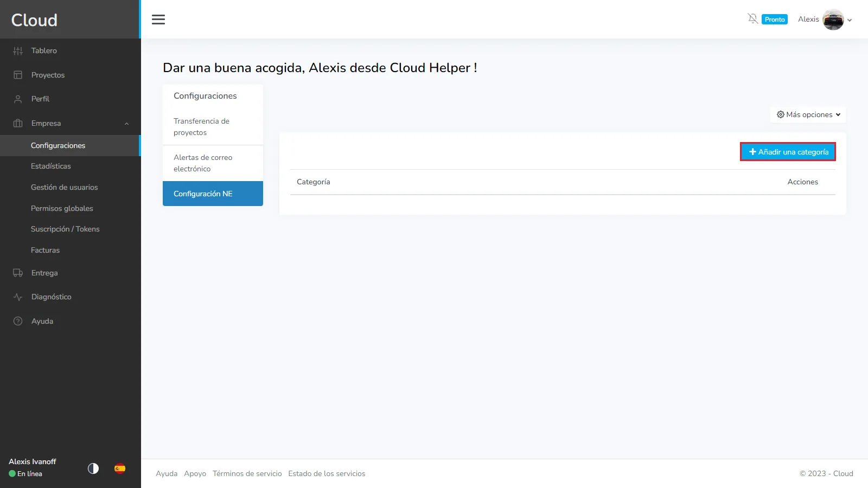The height and width of the screenshot is (488, 868).
Task: Go to Perfil in sidebar
Action: 40,99
